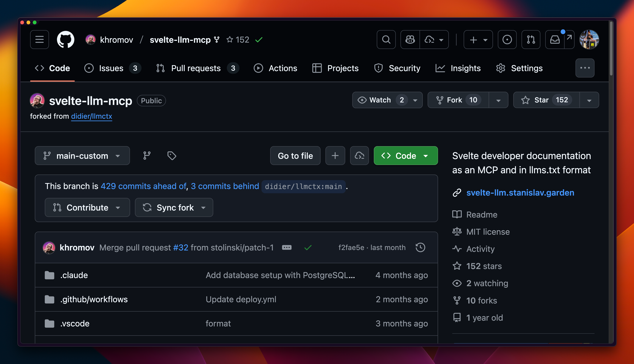Open the Sync fork dropdown
634x364 pixels.
203,208
